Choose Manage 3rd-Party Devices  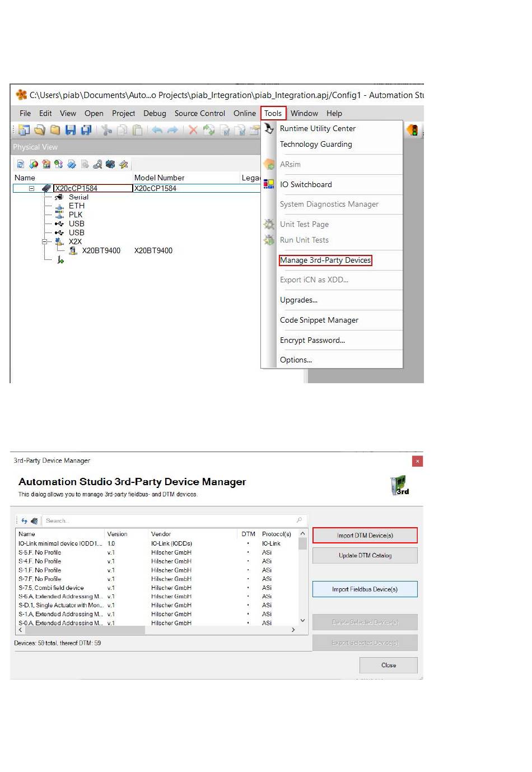pyautogui.click(x=325, y=260)
